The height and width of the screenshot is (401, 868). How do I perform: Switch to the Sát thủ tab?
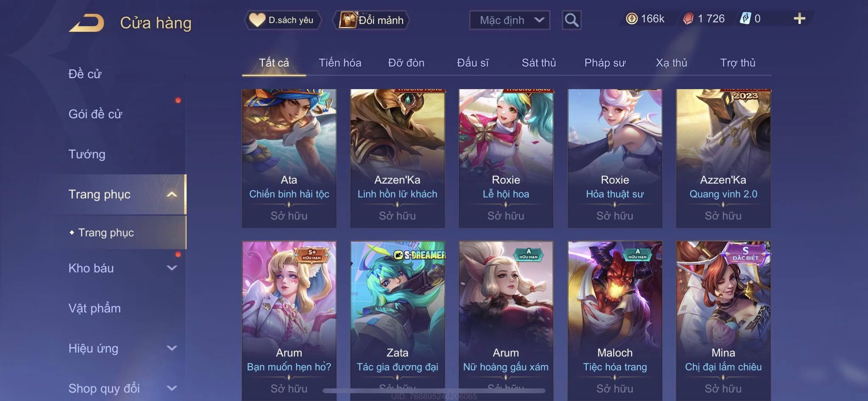(539, 63)
